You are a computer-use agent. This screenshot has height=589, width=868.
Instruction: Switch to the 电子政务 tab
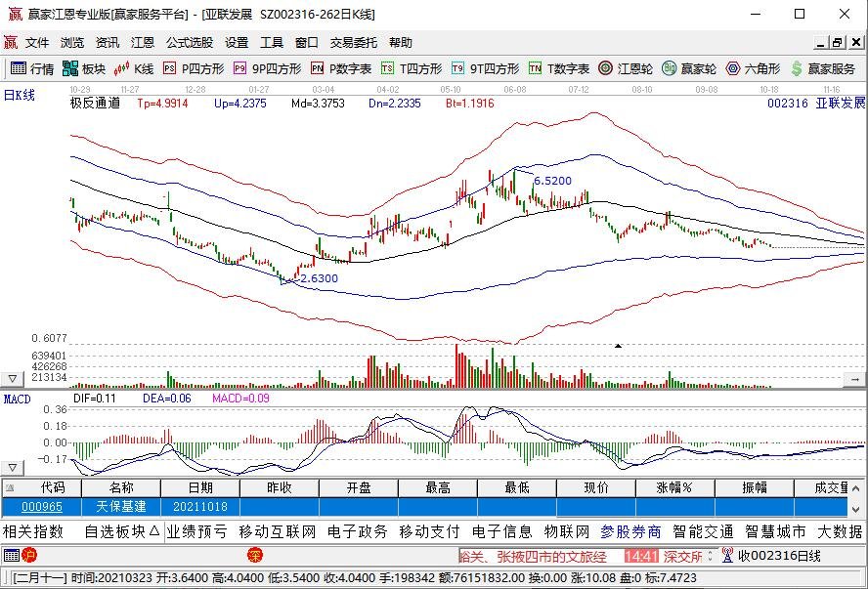358,531
